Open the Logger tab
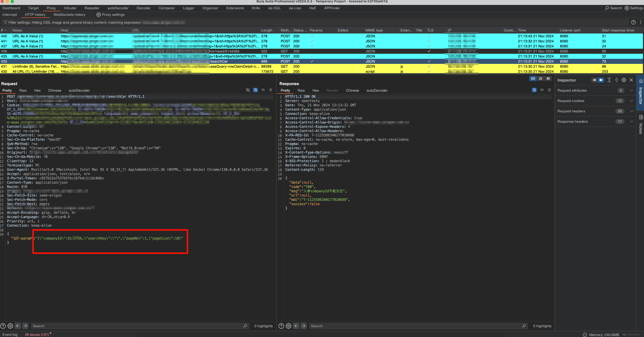644x337 pixels. tap(188, 8)
